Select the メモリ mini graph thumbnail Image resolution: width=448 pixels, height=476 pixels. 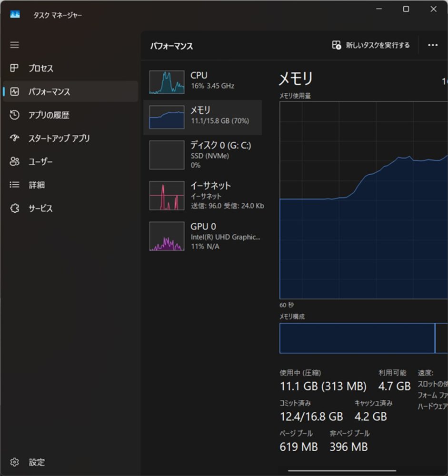coord(167,117)
